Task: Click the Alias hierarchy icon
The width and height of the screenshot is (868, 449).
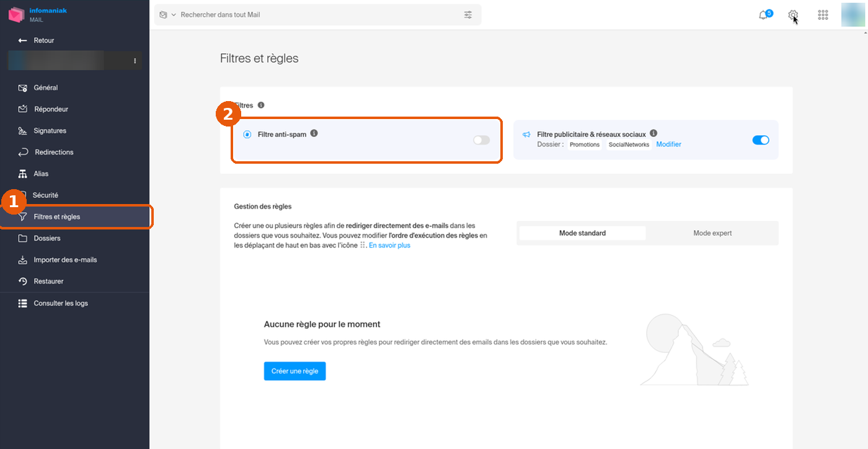Action: coord(23,174)
